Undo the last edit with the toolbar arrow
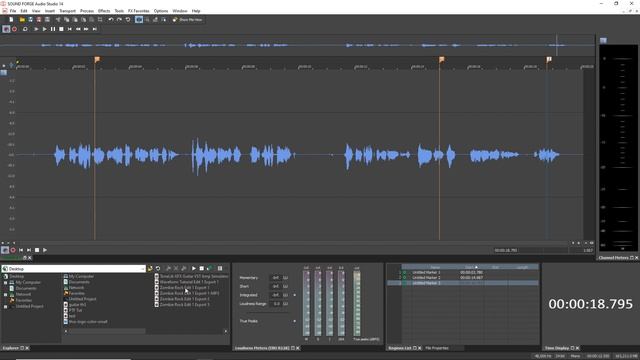The height and width of the screenshot is (360, 640). click(x=111, y=20)
